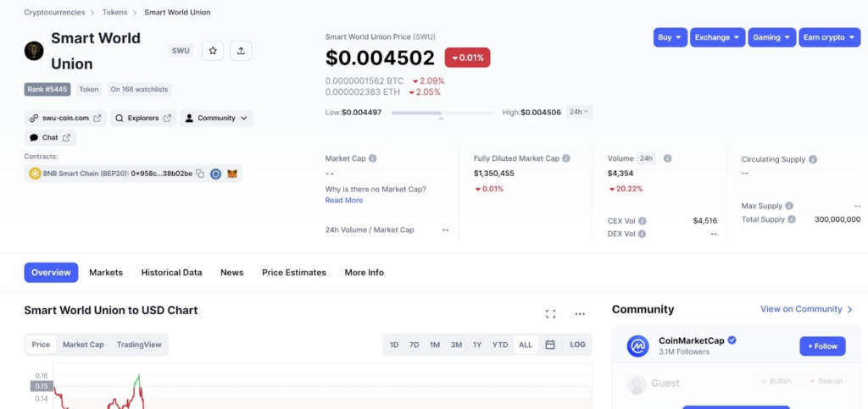Open the Price Estimates tab

point(294,273)
